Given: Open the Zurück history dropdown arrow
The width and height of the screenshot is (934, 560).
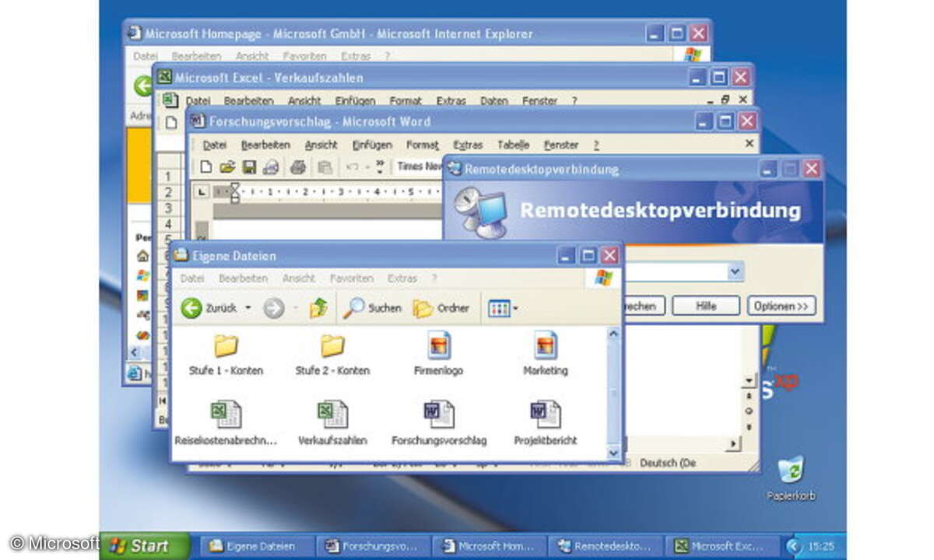Looking at the screenshot, I should point(248,308).
